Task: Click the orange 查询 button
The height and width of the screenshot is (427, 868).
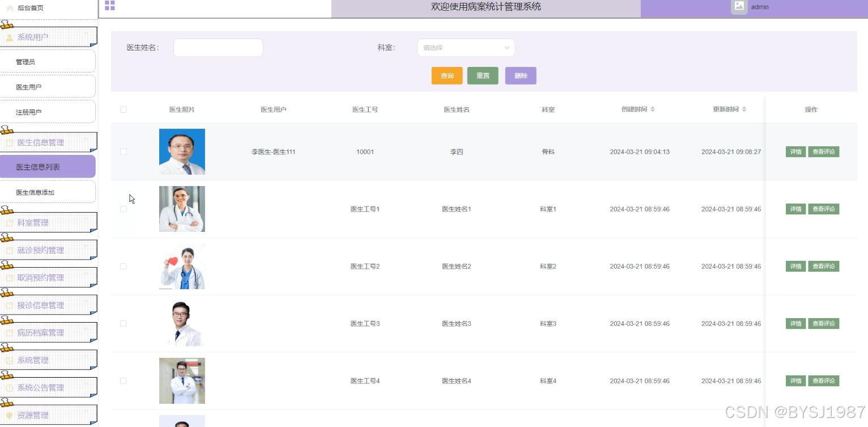Action: [447, 75]
